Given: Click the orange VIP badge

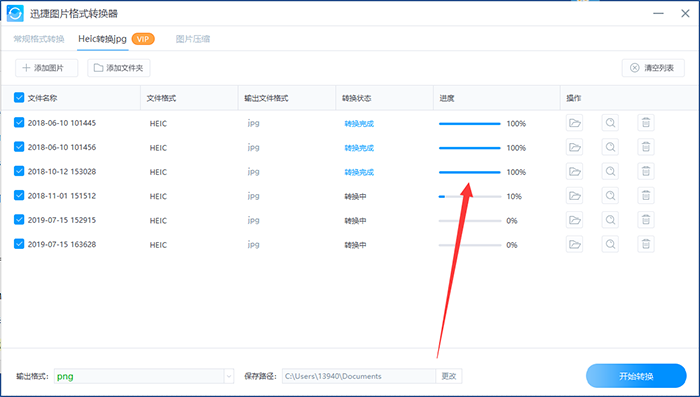Looking at the screenshot, I should click(143, 39).
